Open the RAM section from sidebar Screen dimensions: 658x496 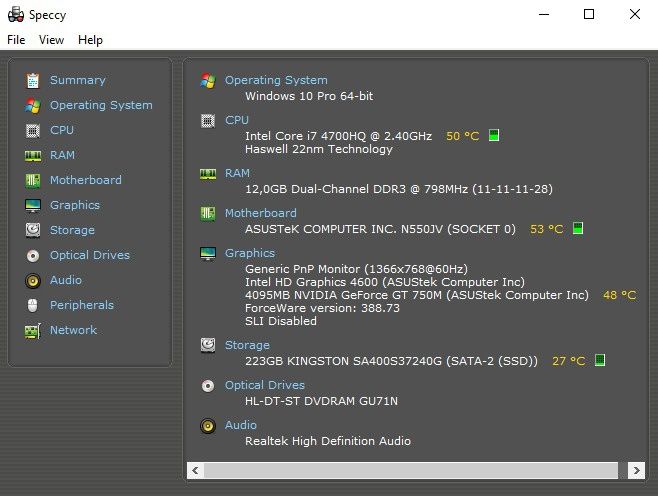[x=62, y=155]
